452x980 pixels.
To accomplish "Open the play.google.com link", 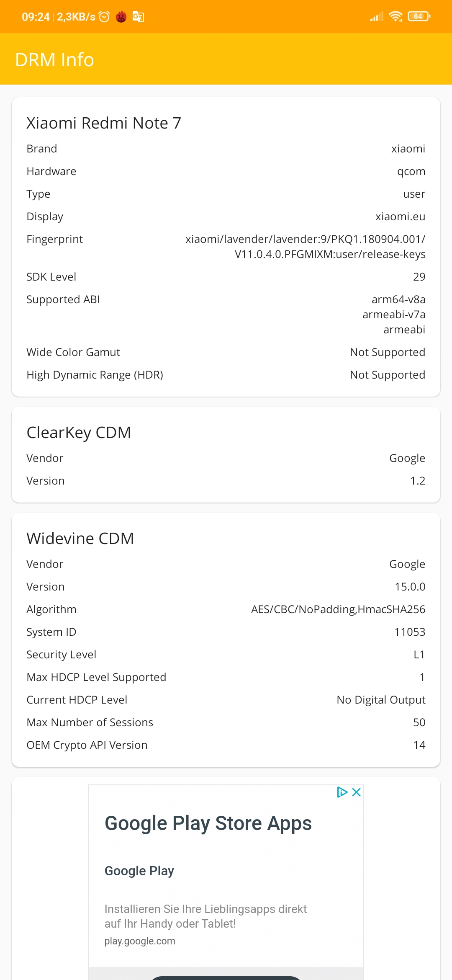I will click(140, 941).
